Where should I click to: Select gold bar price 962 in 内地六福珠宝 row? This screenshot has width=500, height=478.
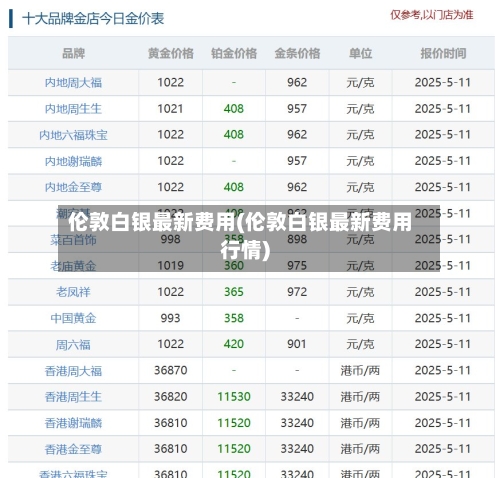click(297, 135)
